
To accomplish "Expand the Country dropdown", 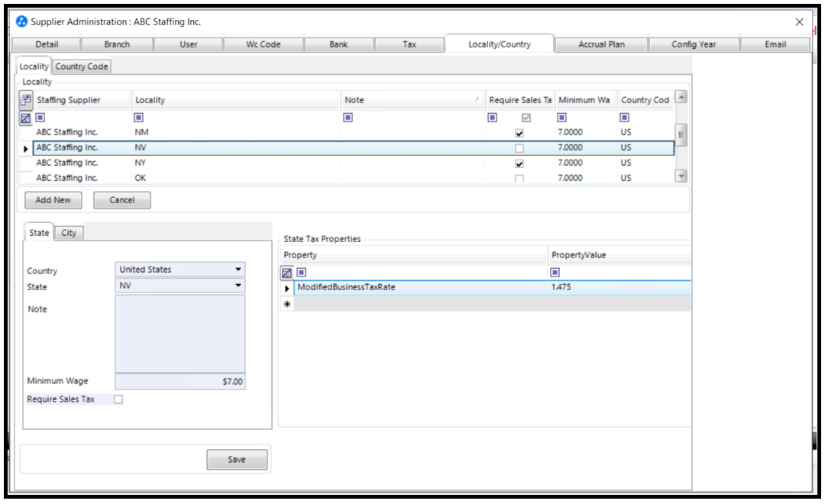I will click(238, 270).
